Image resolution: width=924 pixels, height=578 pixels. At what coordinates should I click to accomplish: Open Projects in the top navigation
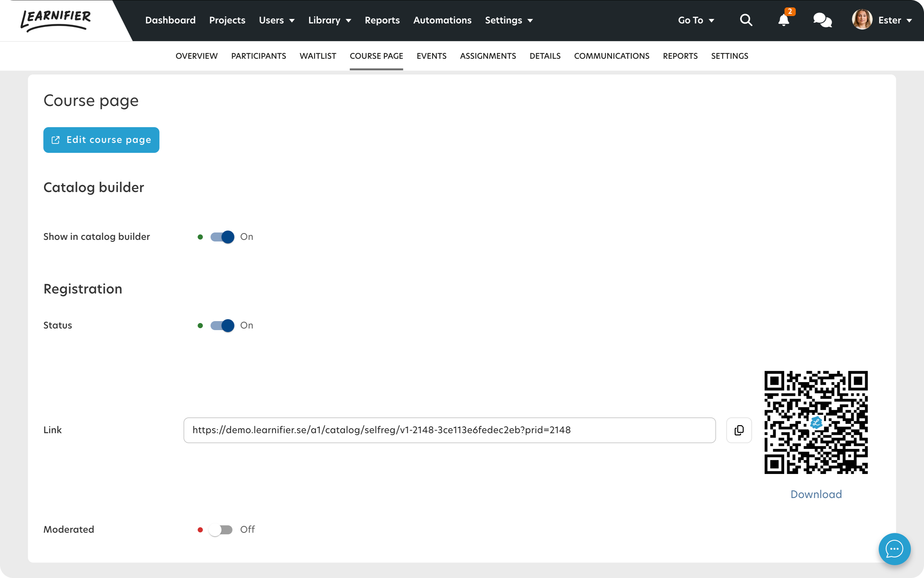coord(227,20)
